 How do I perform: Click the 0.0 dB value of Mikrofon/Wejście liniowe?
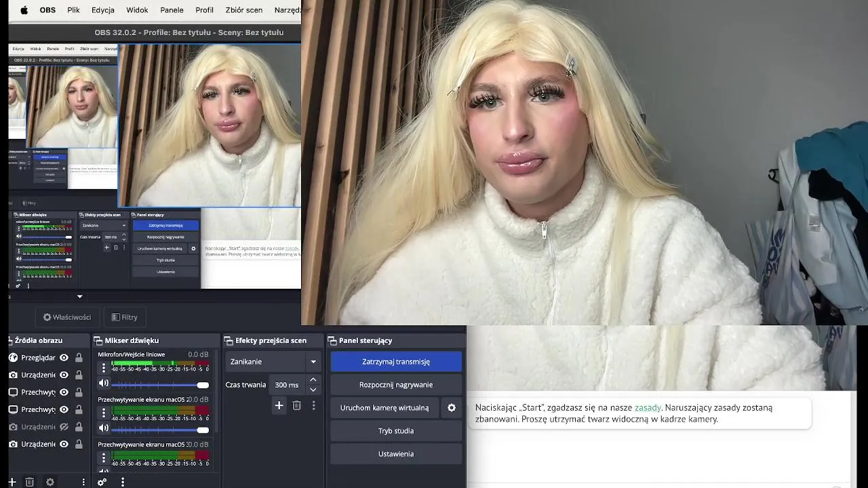coord(198,354)
